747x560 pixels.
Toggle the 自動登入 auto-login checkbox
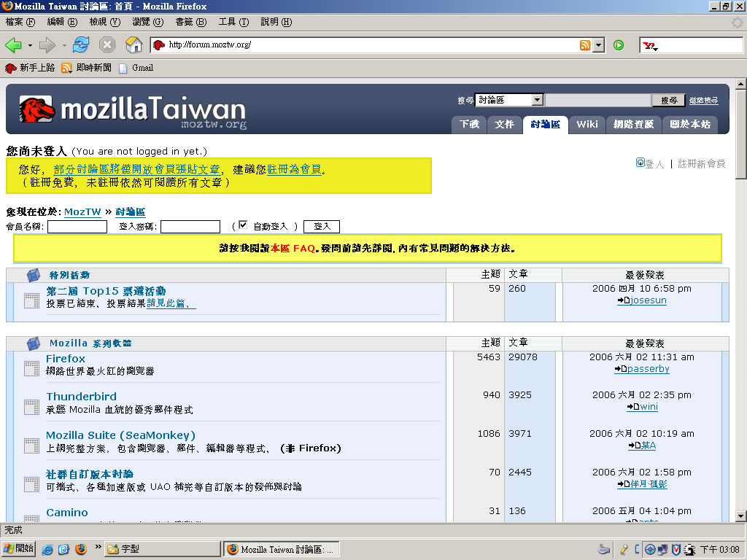[244, 225]
